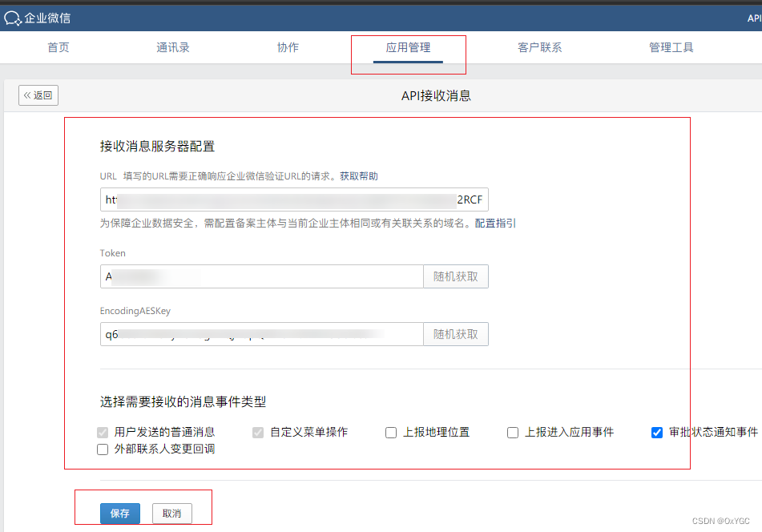The height and width of the screenshot is (532, 762).
Task: Click the 选择需要接收的消息事件类型 heading
Action: tap(183, 401)
